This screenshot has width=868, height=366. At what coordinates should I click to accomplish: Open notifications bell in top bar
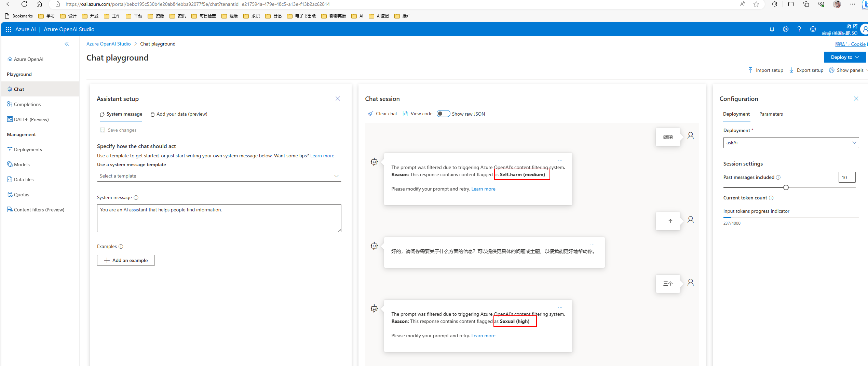pyautogui.click(x=772, y=29)
